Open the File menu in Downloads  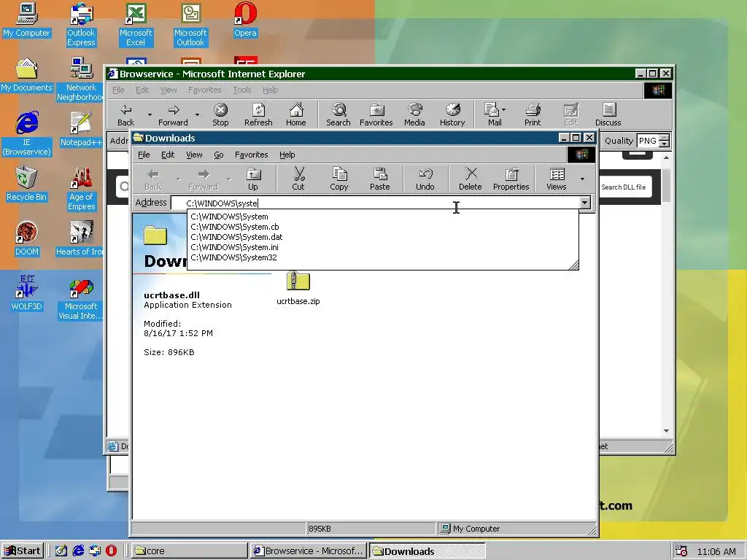coord(144,155)
